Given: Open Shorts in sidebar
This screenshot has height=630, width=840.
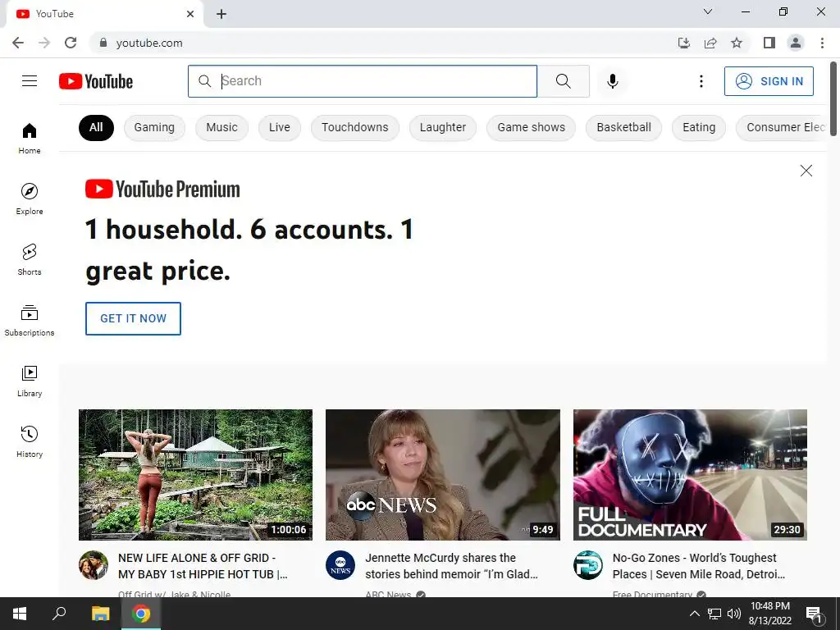Looking at the screenshot, I should point(30,259).
